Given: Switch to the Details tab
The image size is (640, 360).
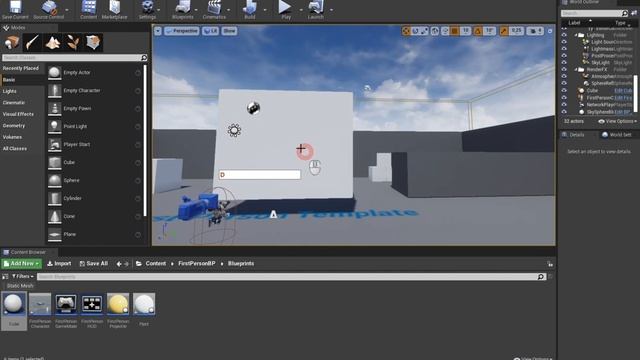Looking at the screenshot, I should click(573, 135).
